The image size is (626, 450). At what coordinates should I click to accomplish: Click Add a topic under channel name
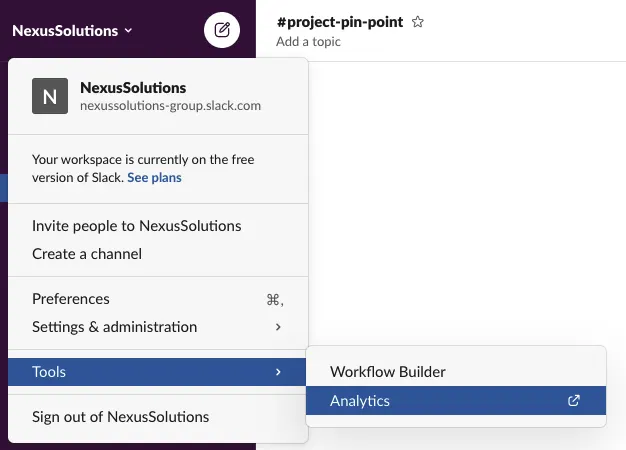tap(308, 42)
